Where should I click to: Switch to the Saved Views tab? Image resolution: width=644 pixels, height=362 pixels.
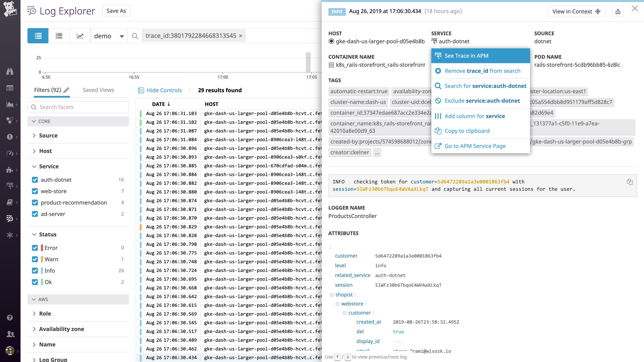(98, 90)
